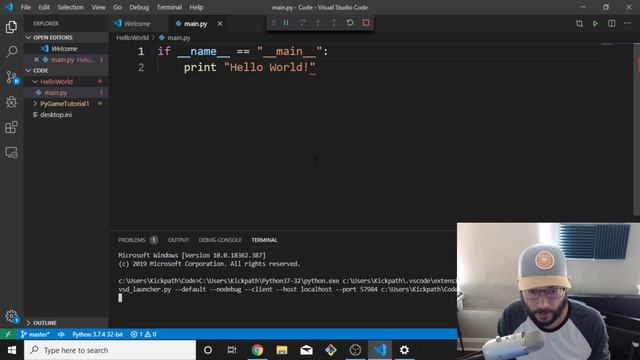Launch Chrome from the taskbar
This screenshot has width=640, height=360.
click(x=257, y=350)
